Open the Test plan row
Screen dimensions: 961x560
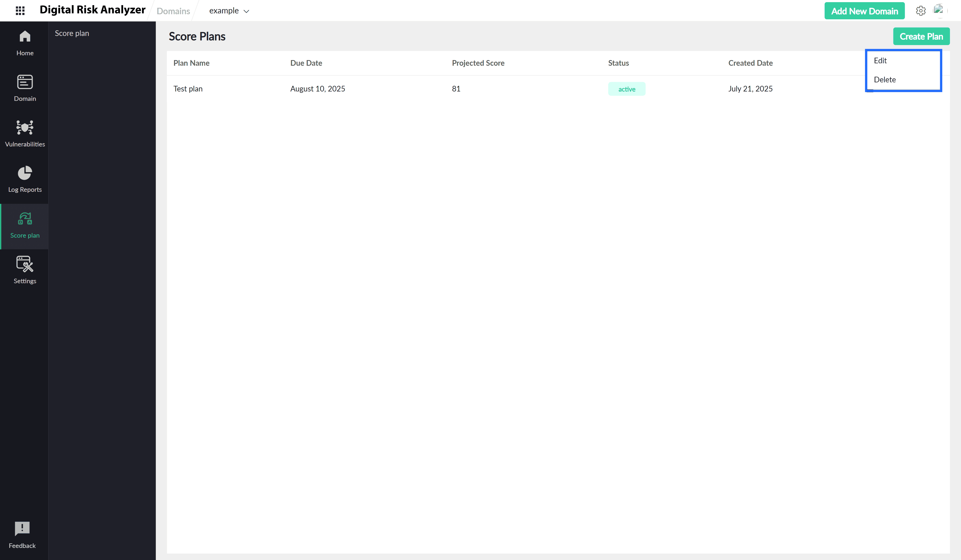[x=188, y=89]
